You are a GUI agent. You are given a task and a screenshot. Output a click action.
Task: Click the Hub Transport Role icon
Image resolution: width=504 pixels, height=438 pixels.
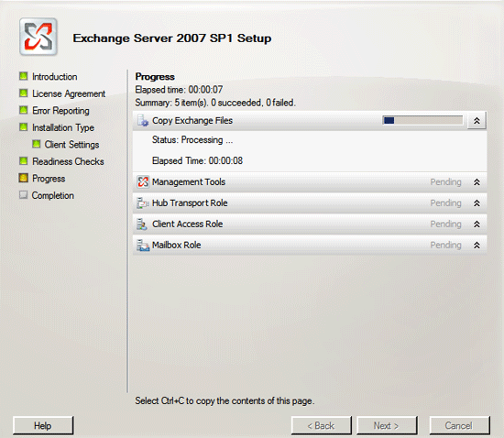[x=143, y=203]
